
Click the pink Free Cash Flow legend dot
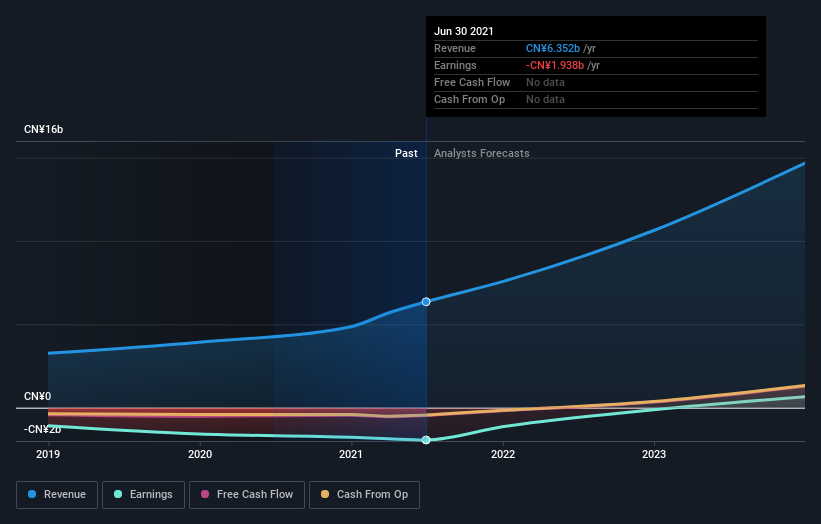205,494
